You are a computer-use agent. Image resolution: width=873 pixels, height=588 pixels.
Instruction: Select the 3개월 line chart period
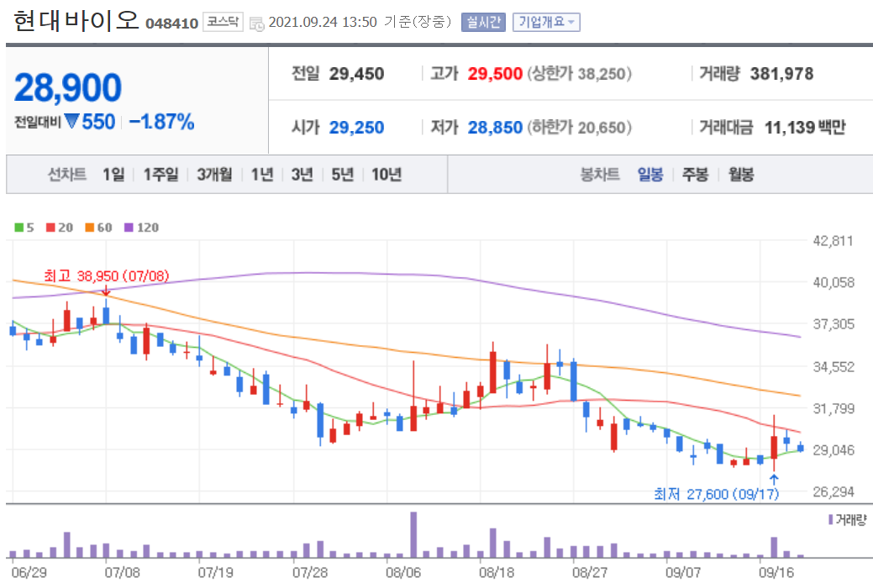pyautogui.click(x=214, y=175)
